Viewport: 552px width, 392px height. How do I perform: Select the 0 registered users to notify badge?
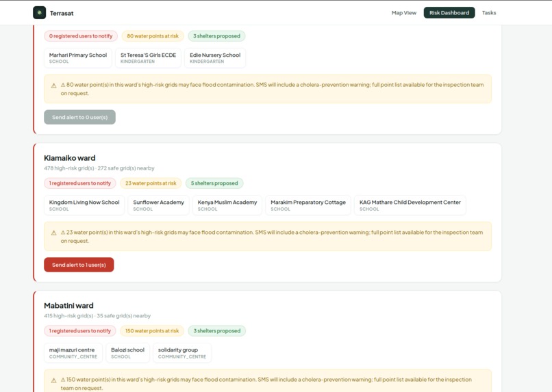pos(81,36)
